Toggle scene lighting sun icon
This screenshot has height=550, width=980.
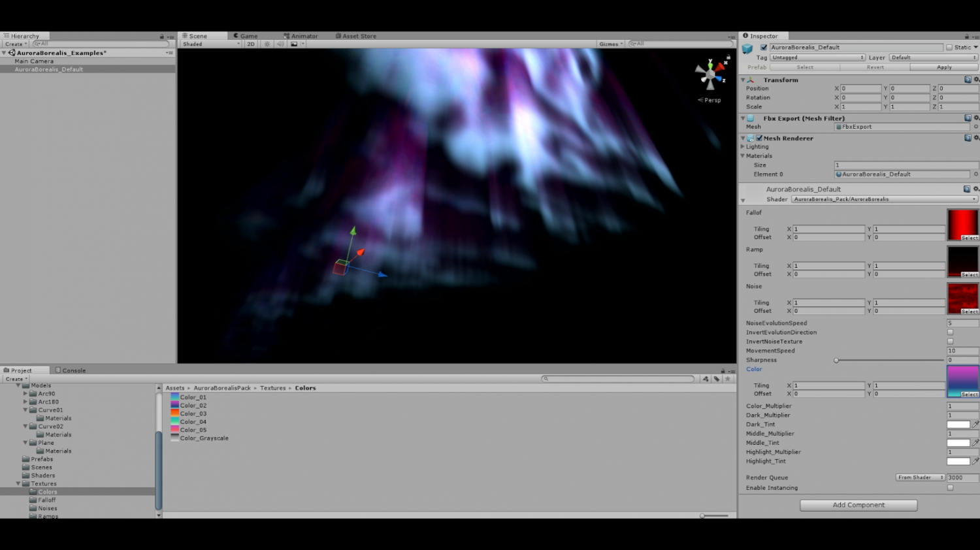267,44
